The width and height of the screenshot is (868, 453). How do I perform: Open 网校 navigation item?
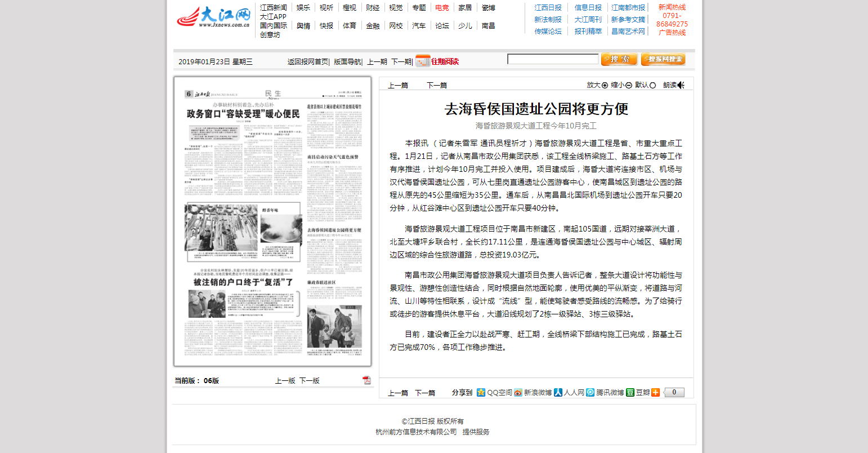(x=396, y=26)
